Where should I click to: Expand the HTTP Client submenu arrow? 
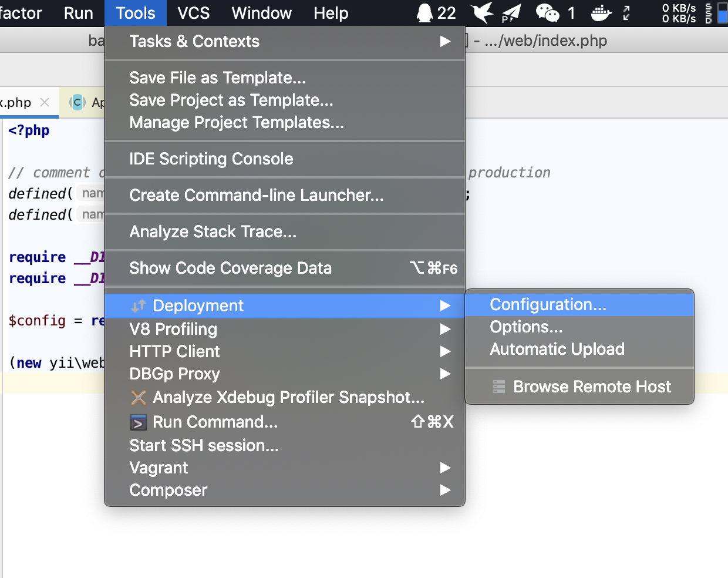tap(446, 351)
